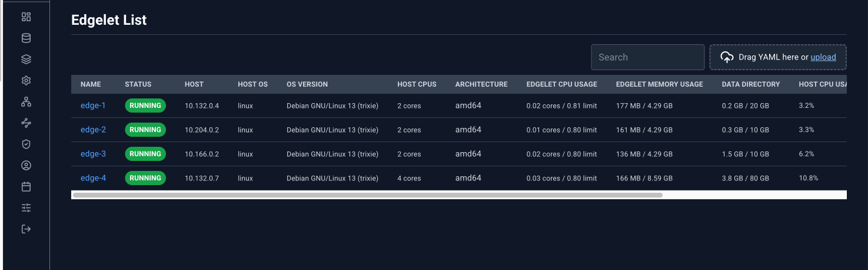Click '0.01 cores / 0.80 limit' cell
This screenshot has width=868, height=270.
click(x=562, y=130)
